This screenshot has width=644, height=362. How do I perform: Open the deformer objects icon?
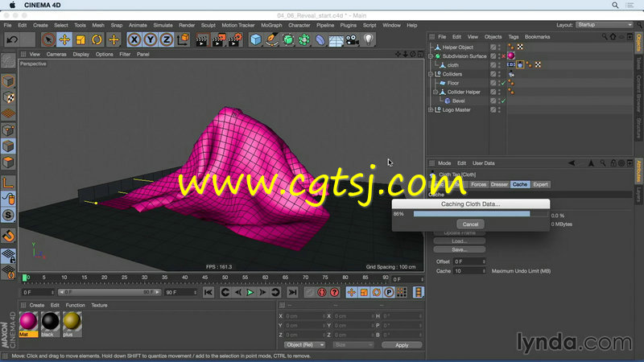tap(320, 39)
